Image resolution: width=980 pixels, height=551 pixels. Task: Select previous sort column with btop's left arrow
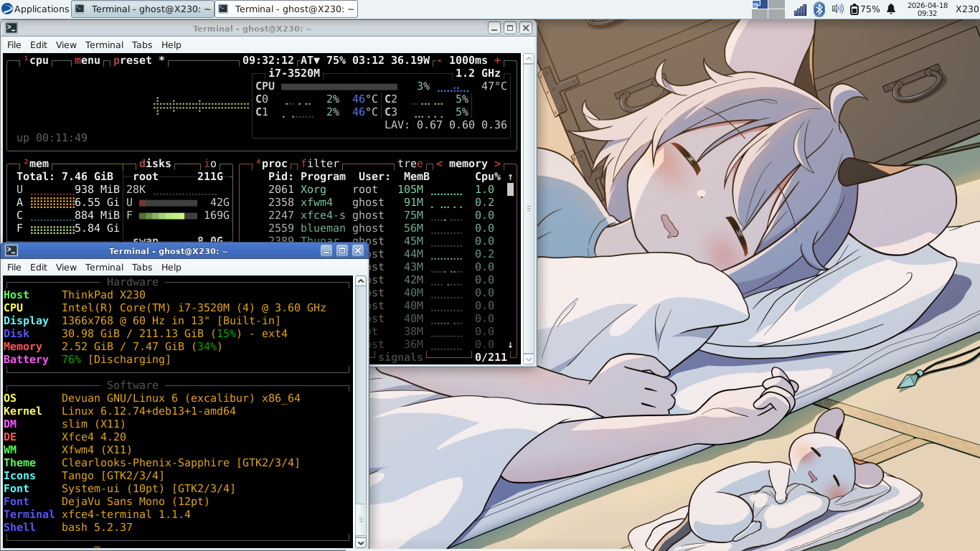pos(439,164)
